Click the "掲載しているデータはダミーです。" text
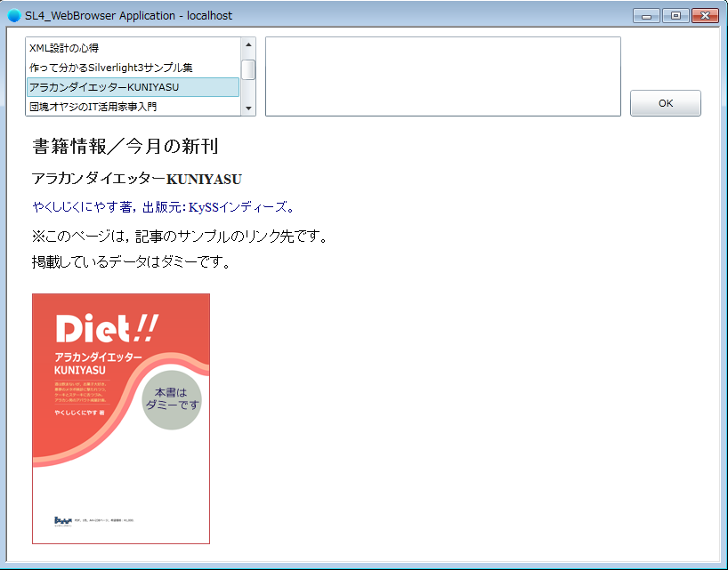The height and width of the screenshot is (570, 728). (x=132, y=262)
